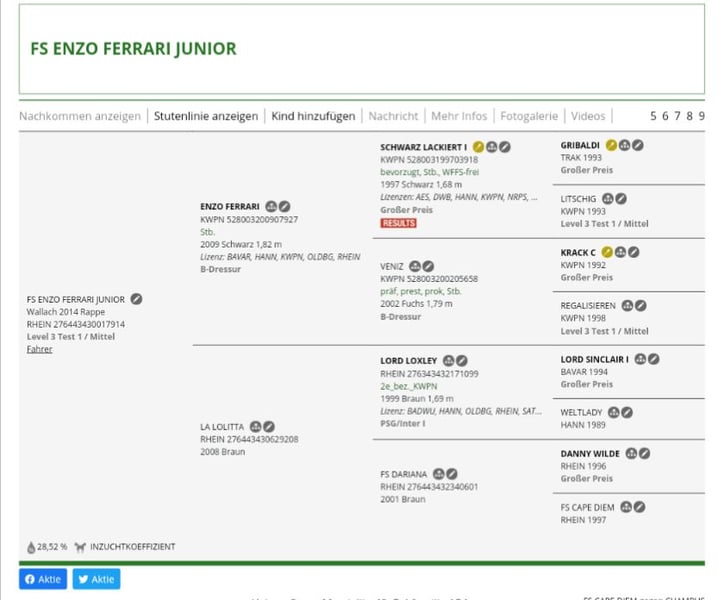The height and width of the screenshot is (600, 718).
Task: Click the edit pencil beside ENZO FERRARI
Action: click(284, 207)
